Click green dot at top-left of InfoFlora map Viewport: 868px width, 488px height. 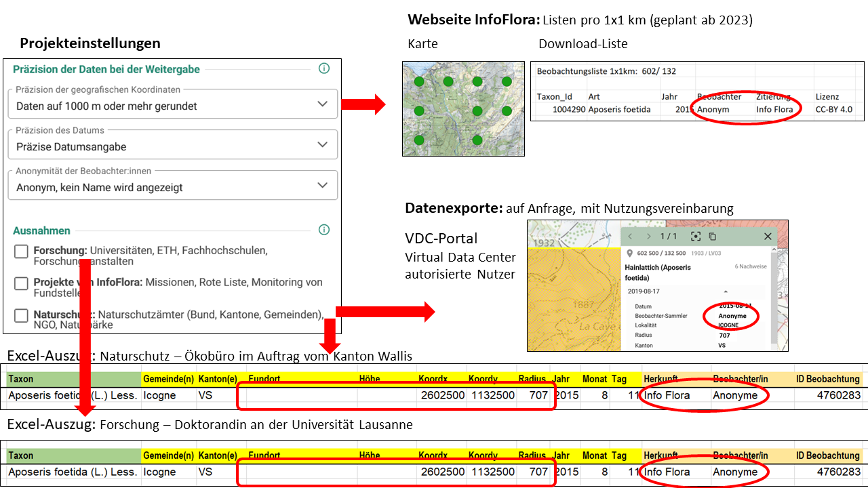420,81
